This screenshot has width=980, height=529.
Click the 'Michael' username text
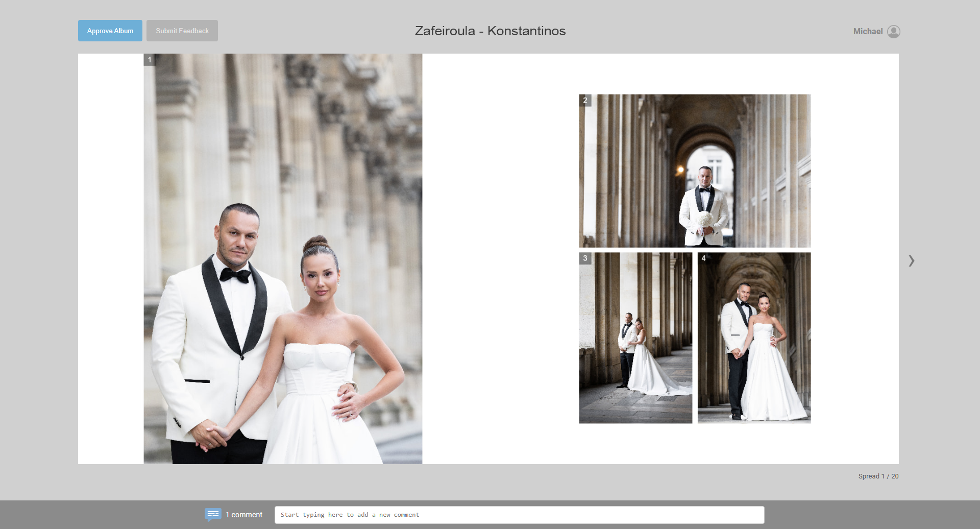coord(868,32)
